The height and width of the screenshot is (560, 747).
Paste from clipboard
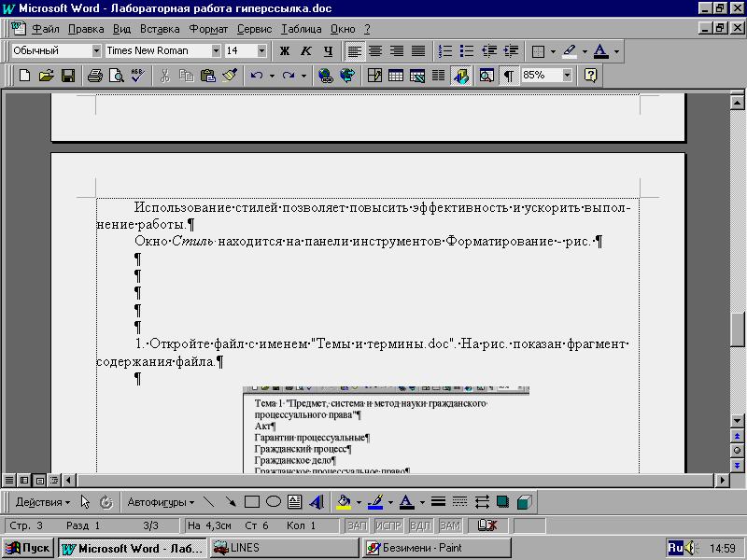tap(207, 76)
